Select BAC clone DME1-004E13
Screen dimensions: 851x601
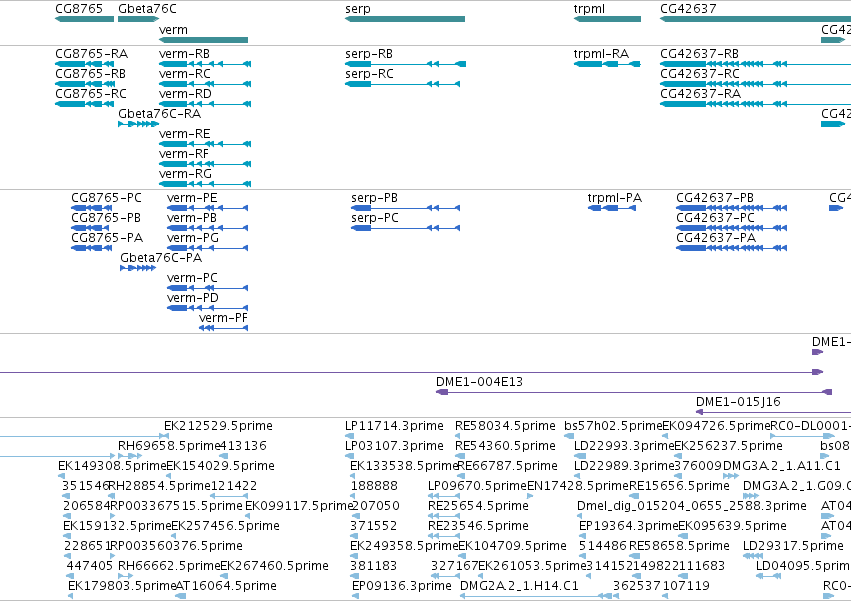click(634, 392)
